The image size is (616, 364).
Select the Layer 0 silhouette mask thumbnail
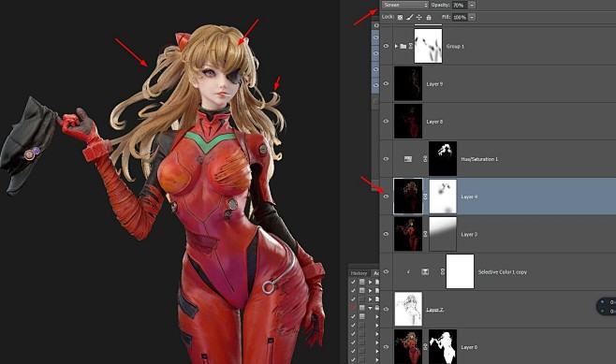443,346
